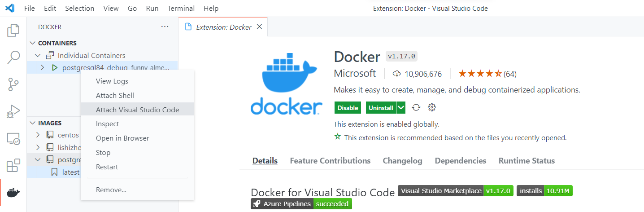Image resolution: width=644 pixels, height=212 pixels.
Task: Switch to the Details tab
Action: 265,161
